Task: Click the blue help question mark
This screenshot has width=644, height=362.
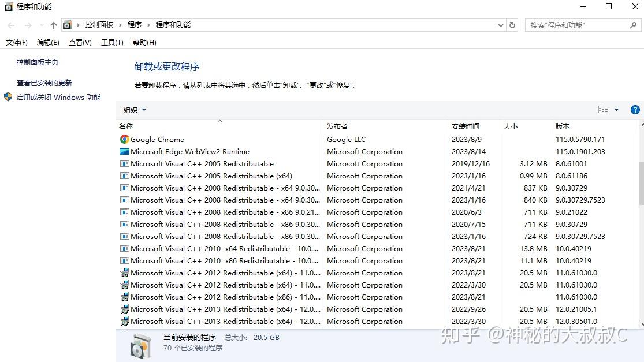Action: [x=635, y=110]
